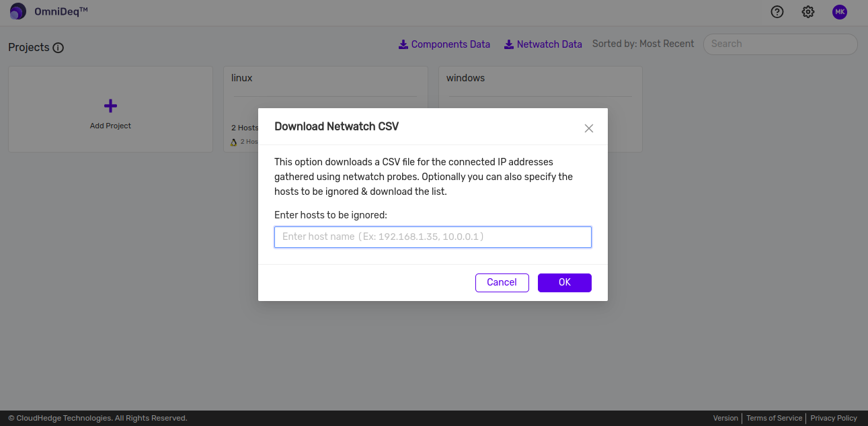
Task: Open the Version footer link
Action: (725, 418)
